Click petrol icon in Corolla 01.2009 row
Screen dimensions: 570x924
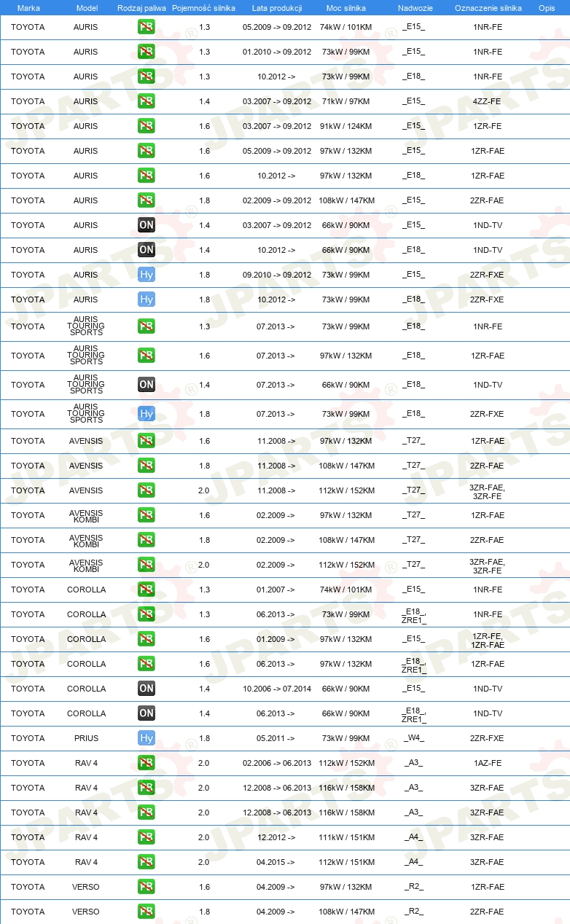[x=147, y=639]
